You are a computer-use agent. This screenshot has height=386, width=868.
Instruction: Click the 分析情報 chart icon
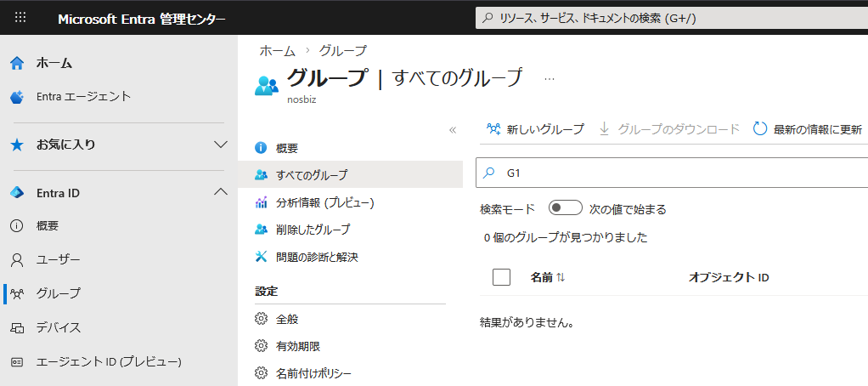261,202
